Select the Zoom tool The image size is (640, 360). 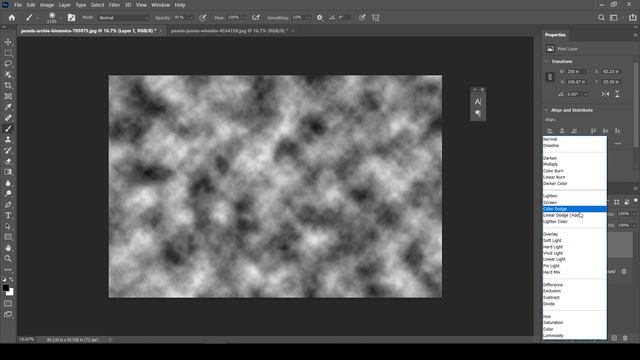coord(8,258)
